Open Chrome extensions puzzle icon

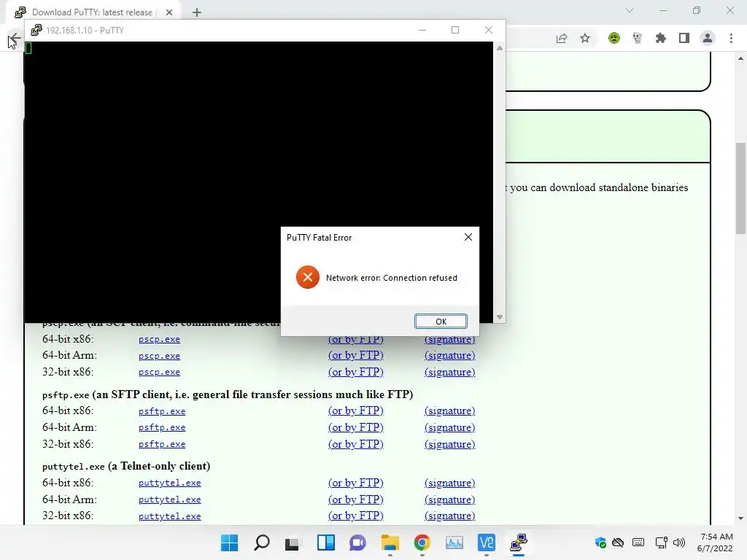[661, 38]
